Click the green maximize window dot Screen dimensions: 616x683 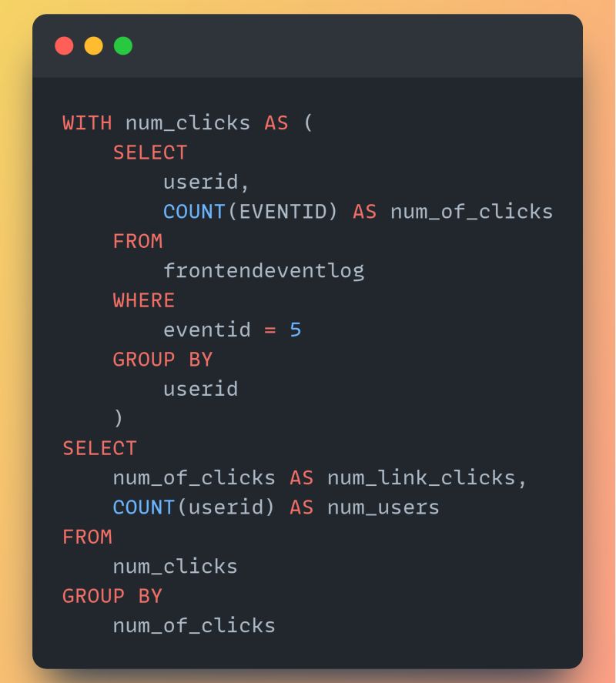point(123,45)
